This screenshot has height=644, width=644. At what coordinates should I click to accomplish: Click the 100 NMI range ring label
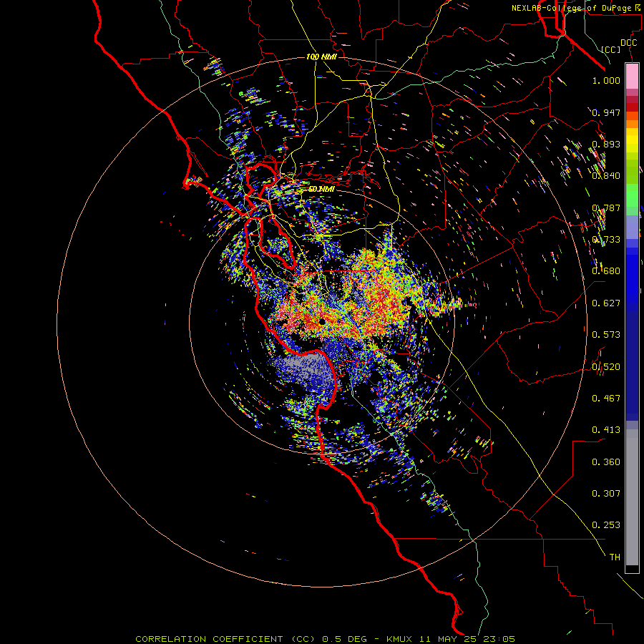(x=321, y=57)
